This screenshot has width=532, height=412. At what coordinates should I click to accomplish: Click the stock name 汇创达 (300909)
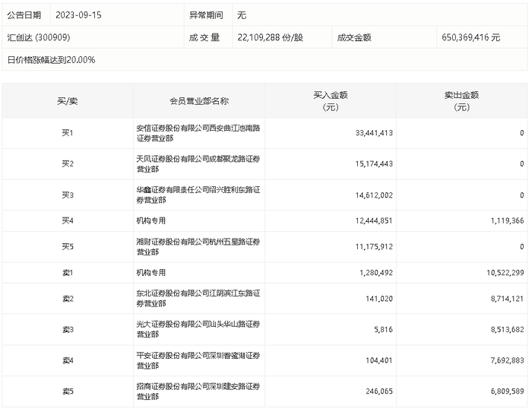[x=39, y=37]
